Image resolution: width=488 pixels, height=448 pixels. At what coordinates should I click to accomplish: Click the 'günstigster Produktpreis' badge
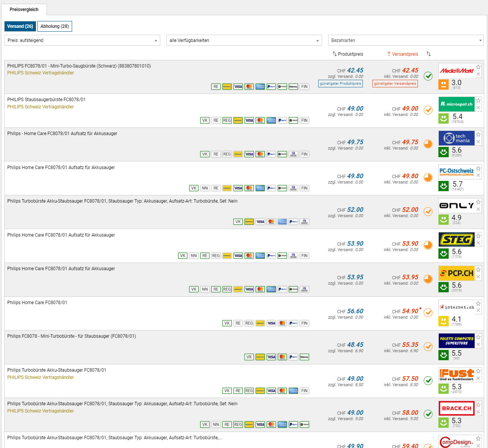point(340,84)
